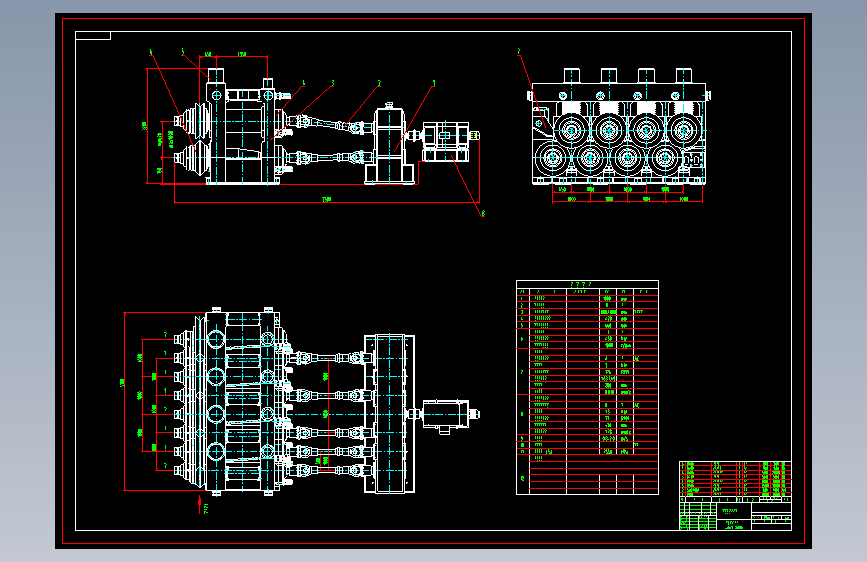
Task: Select the gear distribution box in the plan view
Action: click(389, 413)
